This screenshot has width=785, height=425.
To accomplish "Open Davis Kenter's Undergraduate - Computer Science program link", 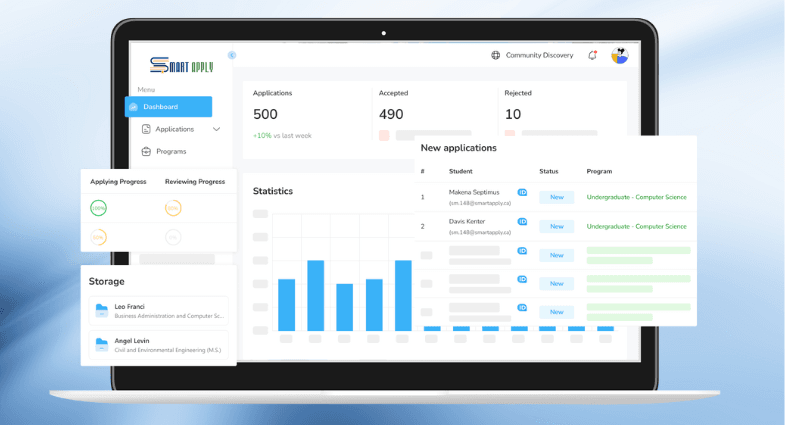I will click(636, 226).
